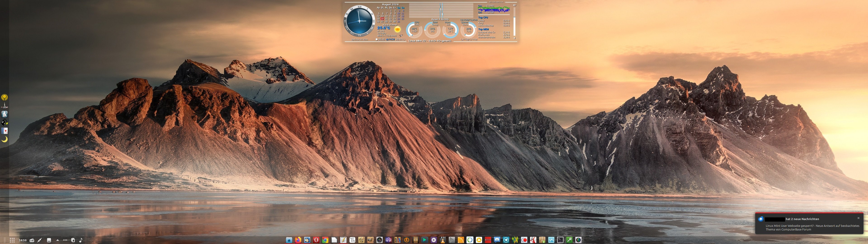Screen dimensions: 868x244
Task: Dismiss the new messages notification
Action: 858,218
